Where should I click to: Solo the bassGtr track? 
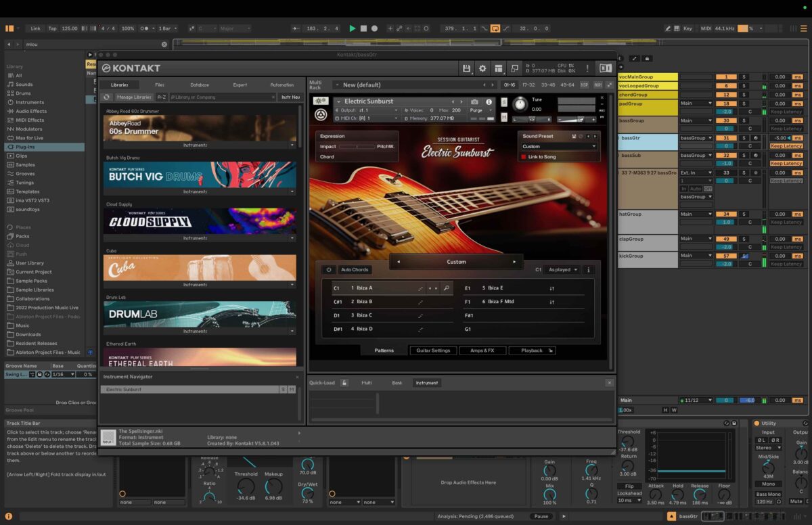click(x=743, y=137)
